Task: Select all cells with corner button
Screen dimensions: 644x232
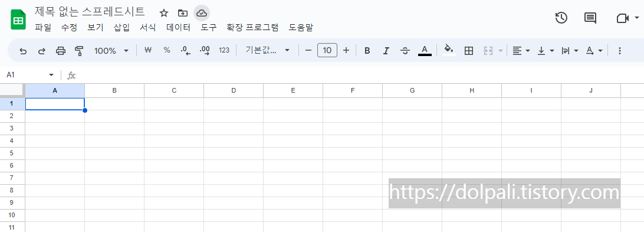Action: click(x=12, y=90)
